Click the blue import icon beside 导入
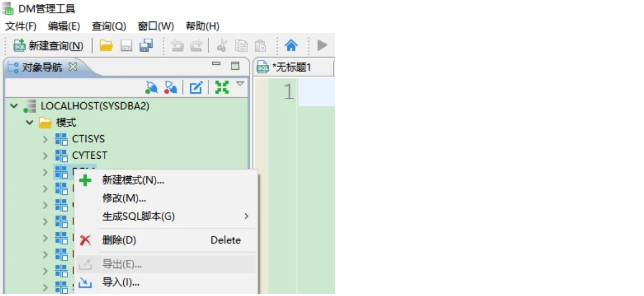 (85, 282)
